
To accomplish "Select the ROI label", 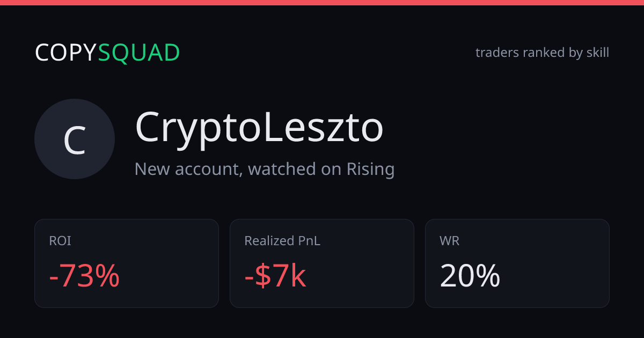I will pos(60,241).
